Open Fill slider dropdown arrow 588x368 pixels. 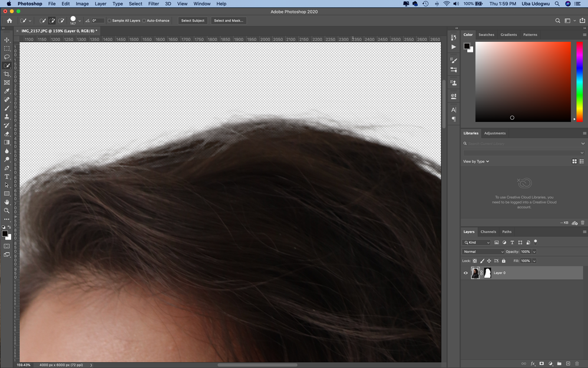pyautogui.click(x=534, y=261)
